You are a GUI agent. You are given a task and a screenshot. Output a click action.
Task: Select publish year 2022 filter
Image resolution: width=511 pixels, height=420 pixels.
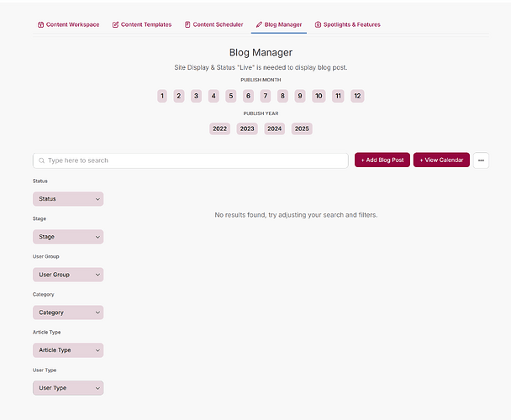click(x=220, y=129)
